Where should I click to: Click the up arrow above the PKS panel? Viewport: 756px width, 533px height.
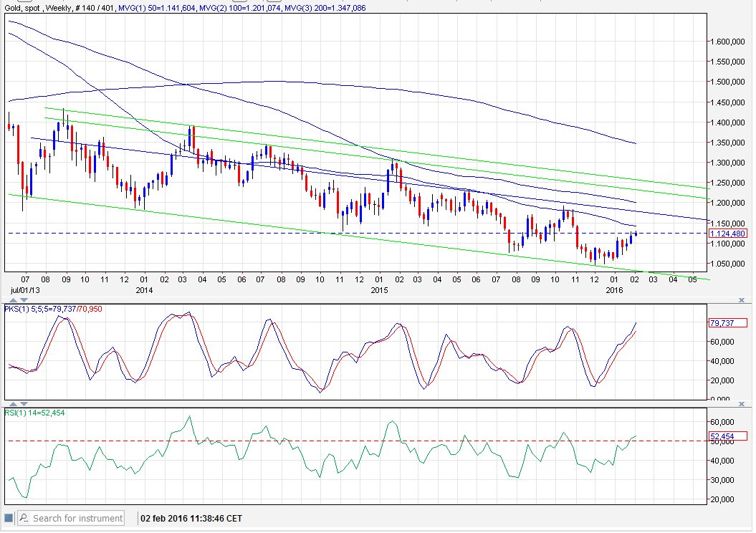coord(14,300)
